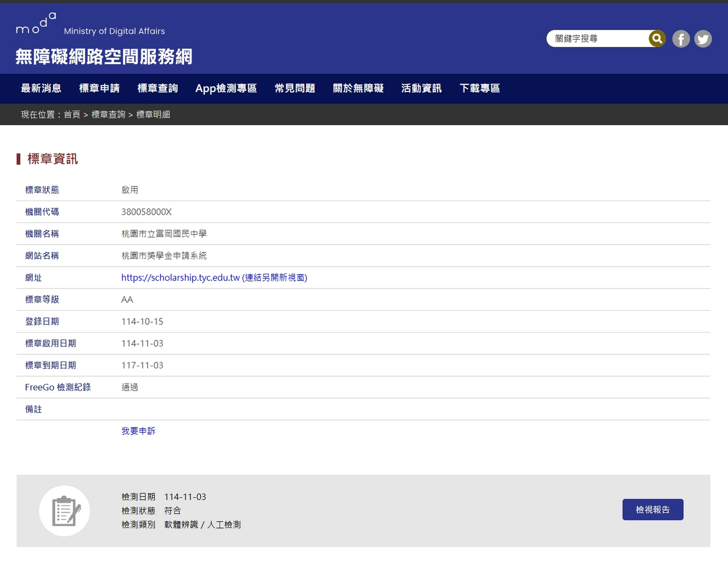Click 標章查詢 in the breadcrumb trail
The image size is (728, 570).
[108, 114]
